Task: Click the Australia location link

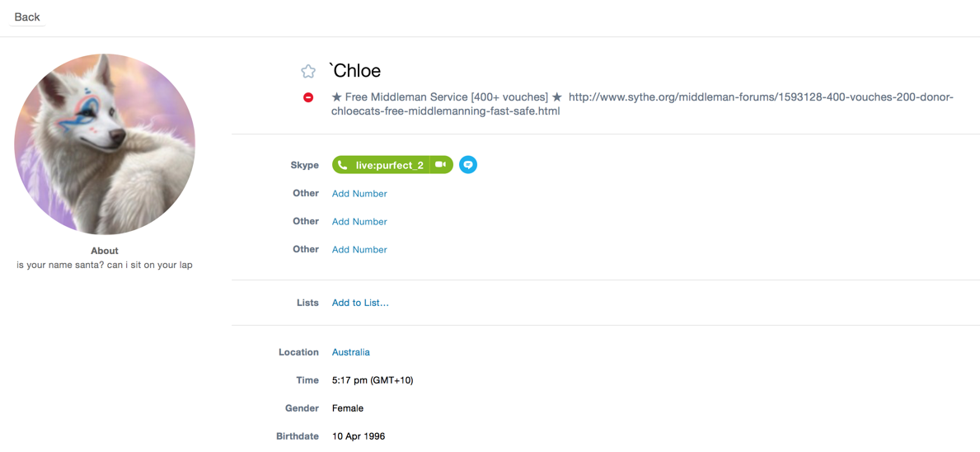Action: click(350, 352)
